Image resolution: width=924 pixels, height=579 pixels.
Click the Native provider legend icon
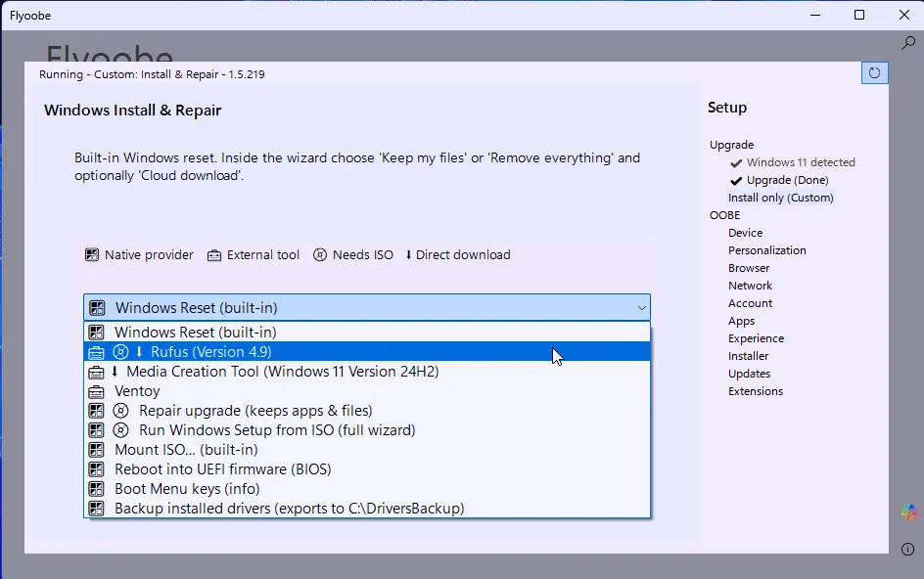(92, 255)
